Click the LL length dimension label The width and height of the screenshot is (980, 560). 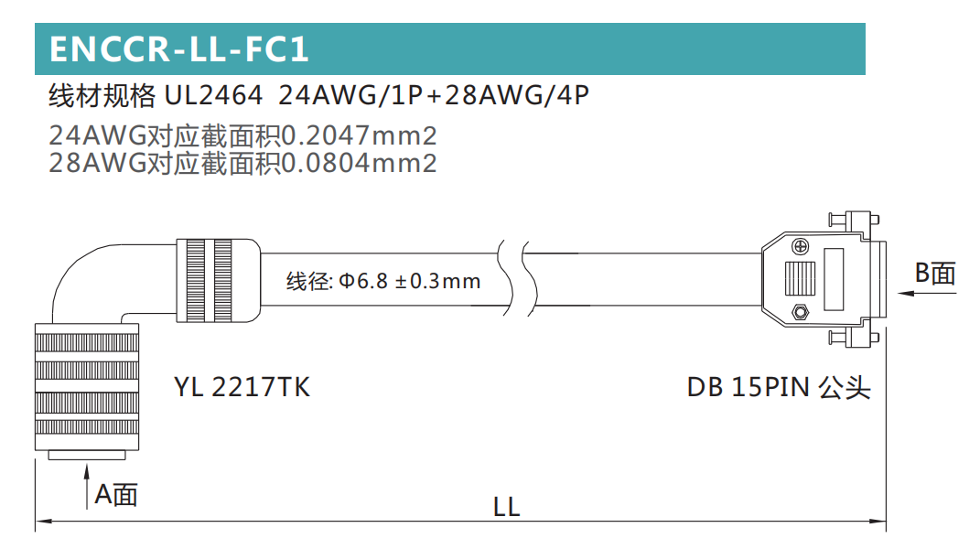point(506,507)
